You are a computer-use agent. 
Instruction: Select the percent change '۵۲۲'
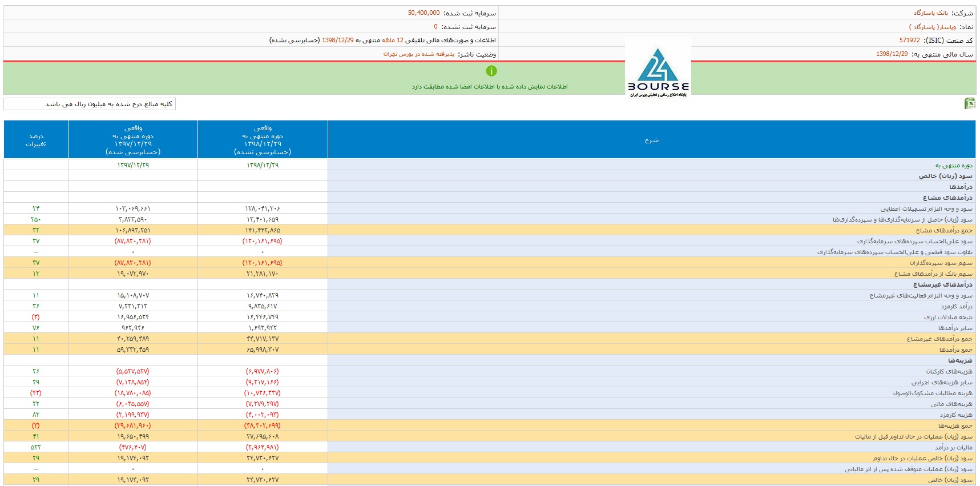tap(36, 447)
